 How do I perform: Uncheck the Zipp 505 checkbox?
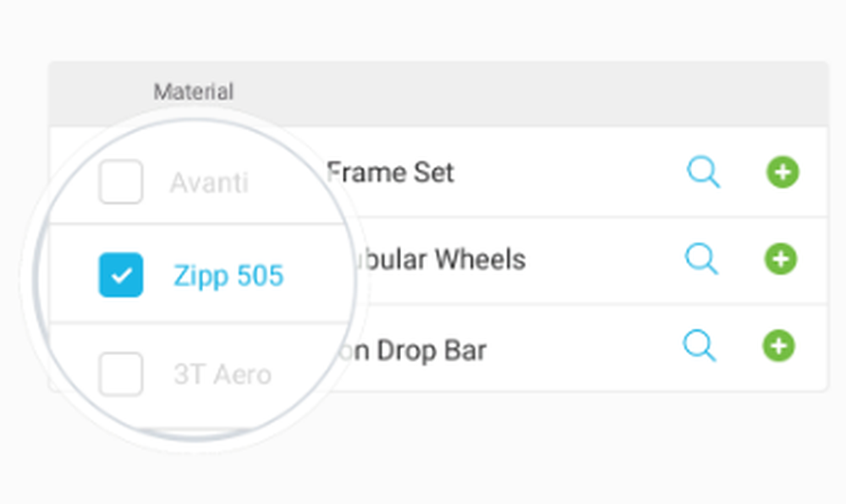pyautogui.click(x=121, y=275)
